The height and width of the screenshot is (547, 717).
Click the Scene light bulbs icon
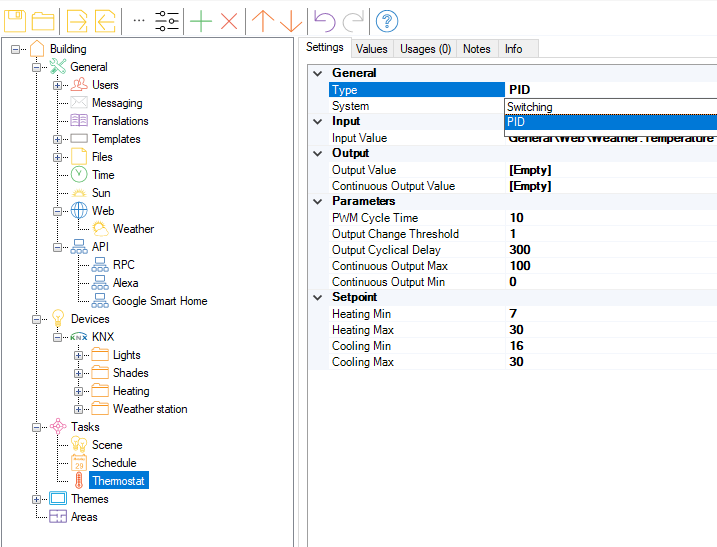[79, 445]
